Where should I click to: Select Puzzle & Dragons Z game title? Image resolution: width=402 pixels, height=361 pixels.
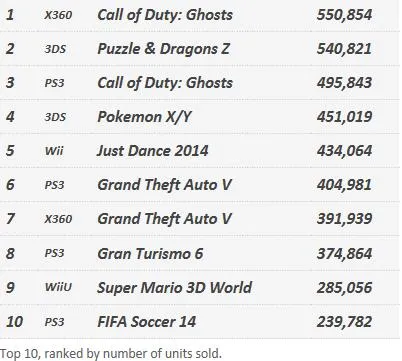163,49
